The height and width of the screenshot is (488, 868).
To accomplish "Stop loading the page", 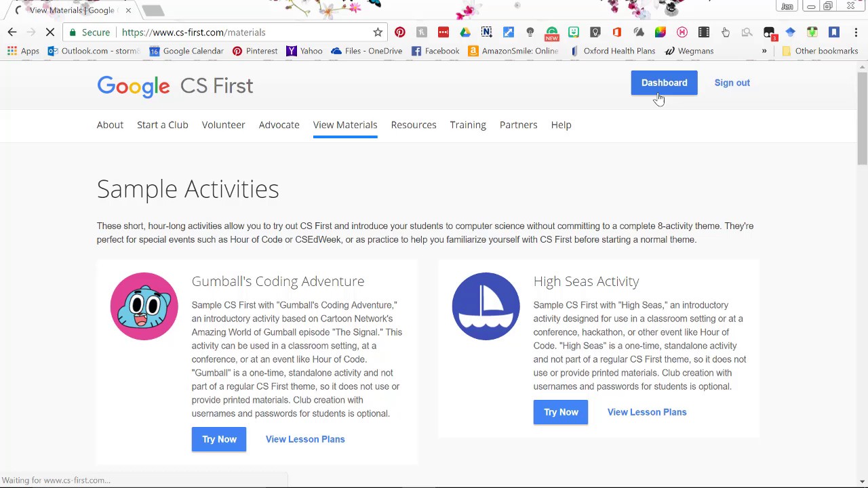I will click(50, 33).
